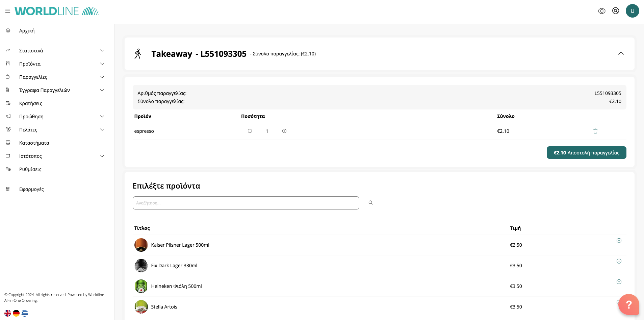
Task: Click the search magnifier icon
Action: (x=370, y=203)
